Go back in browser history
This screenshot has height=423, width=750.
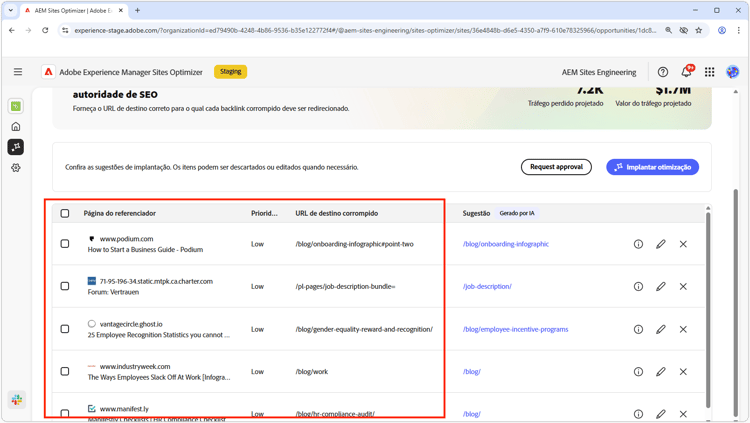coord(12,30)
